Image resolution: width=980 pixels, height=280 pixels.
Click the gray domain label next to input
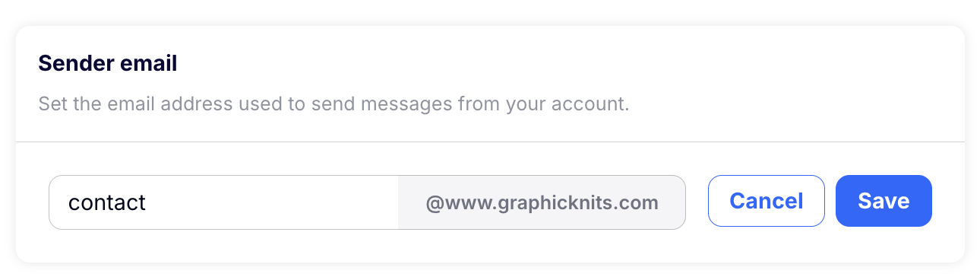click(x=542, y=202)
